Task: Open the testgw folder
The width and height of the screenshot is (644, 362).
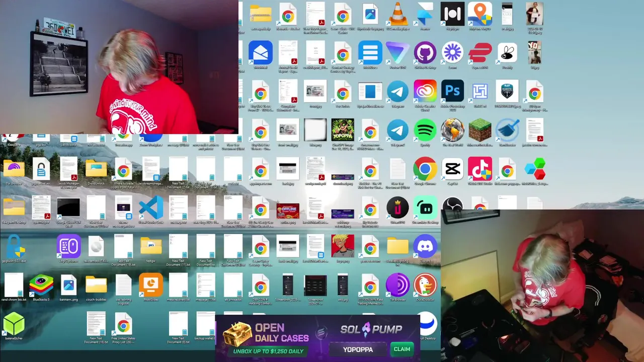Action: coord(151,247)
